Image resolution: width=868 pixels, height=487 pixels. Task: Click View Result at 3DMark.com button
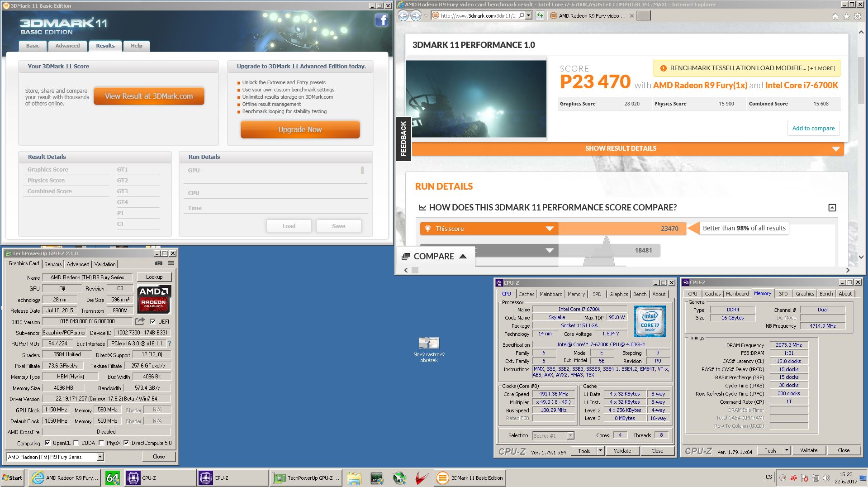coord(149,96)
